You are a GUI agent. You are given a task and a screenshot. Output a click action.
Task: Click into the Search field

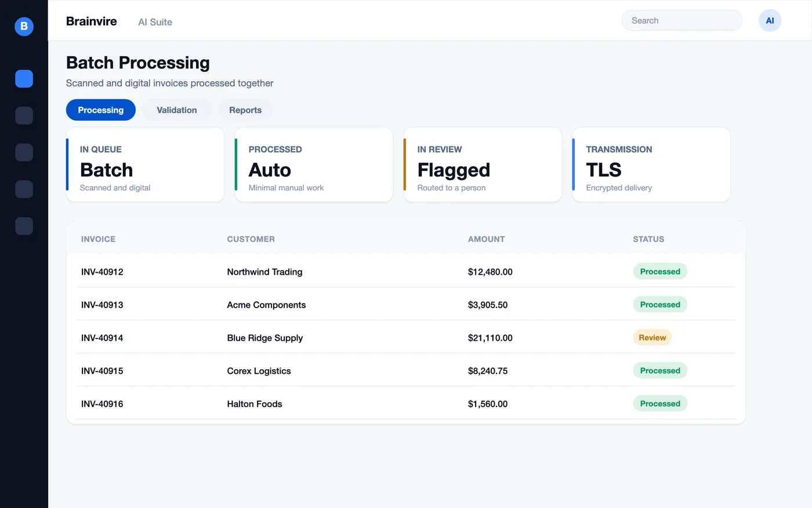tap(681, 20)
